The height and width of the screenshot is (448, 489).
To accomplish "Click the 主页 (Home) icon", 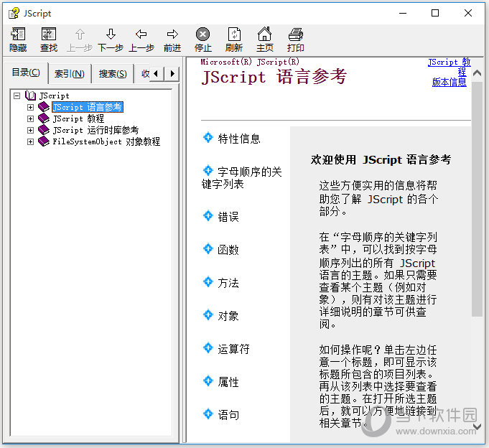I will 264,34.
